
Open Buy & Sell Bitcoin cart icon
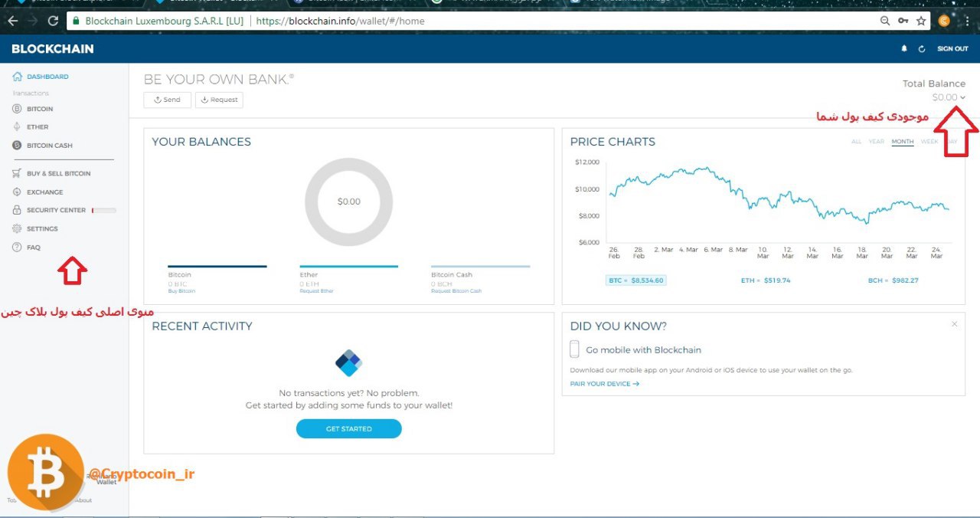[17, 173]
